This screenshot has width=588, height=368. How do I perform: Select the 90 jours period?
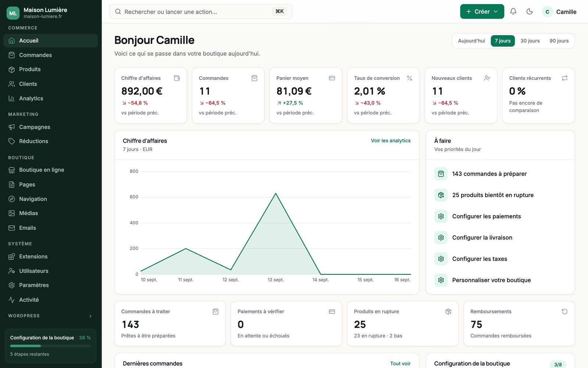[x=559, y=41]
